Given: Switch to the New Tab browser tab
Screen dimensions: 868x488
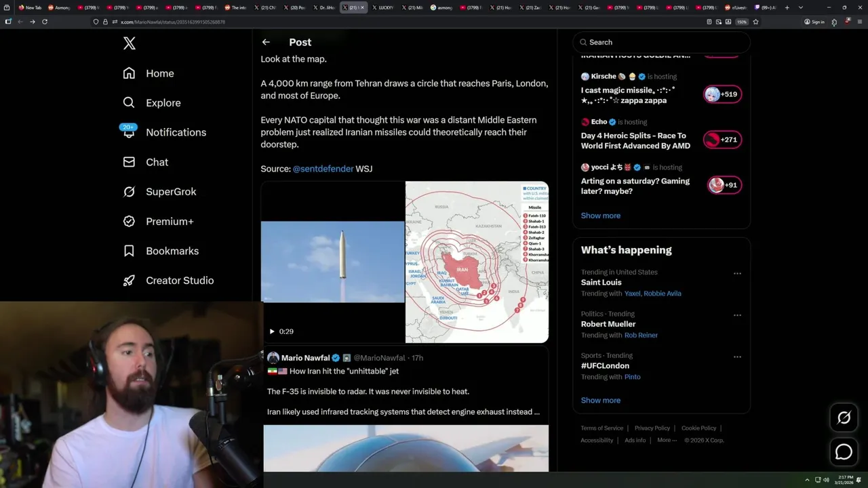Looking at the screenshot, I should (x=29, y=7).
